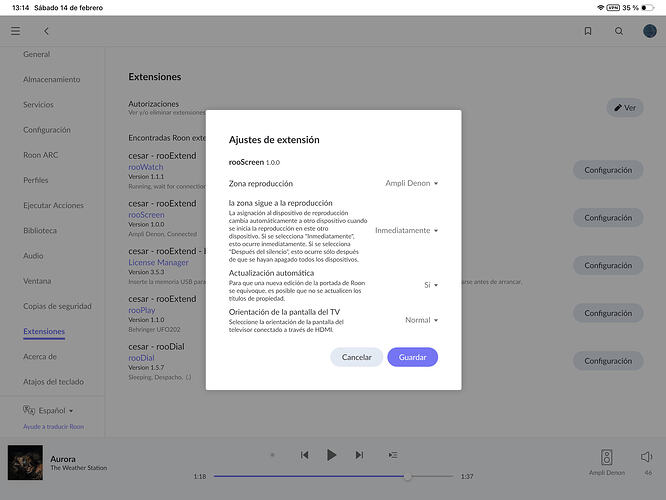This screenshot has height=500, width=666.
Task: Open the hamburger navigation menu
Action: click(15, 31)
